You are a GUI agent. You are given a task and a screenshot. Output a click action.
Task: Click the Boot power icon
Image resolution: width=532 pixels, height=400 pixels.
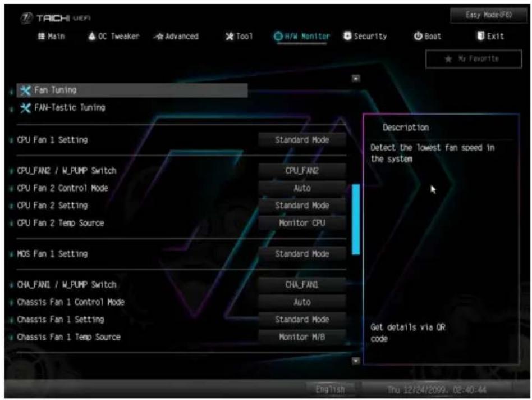(418, 36)
